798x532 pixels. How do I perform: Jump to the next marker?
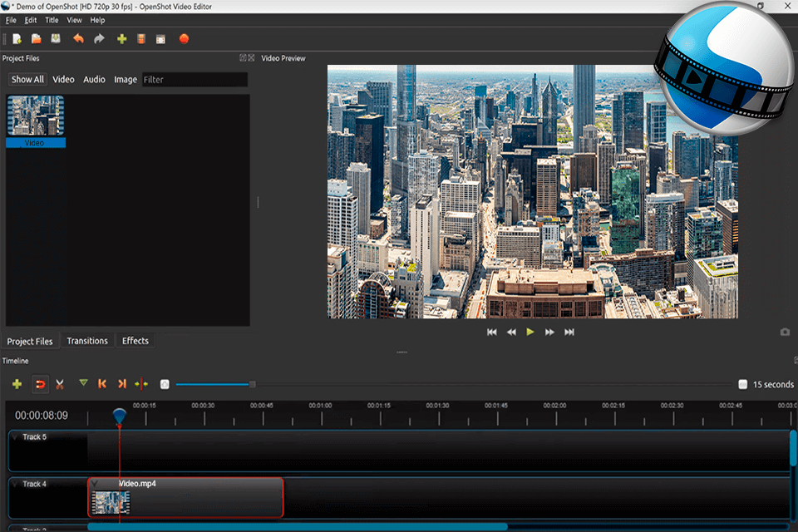(x=121, y=384)
